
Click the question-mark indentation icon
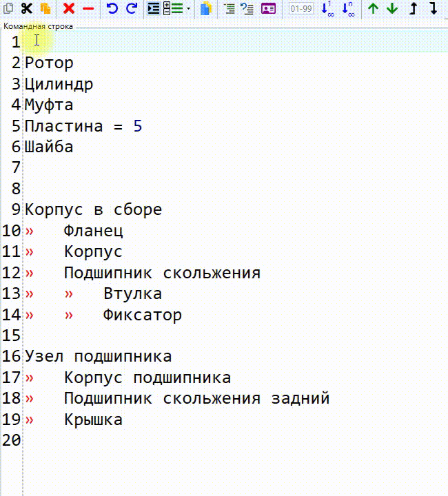coord(247,8)
